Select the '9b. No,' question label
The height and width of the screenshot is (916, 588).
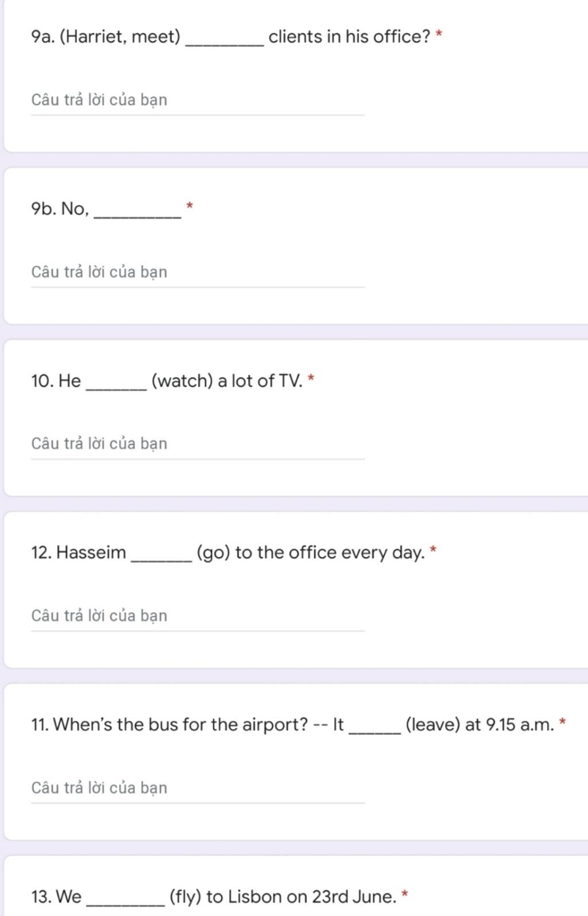(x=60, y=209)
